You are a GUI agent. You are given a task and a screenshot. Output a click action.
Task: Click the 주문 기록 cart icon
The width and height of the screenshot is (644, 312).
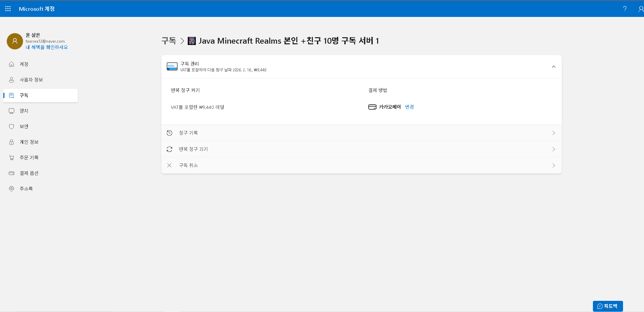tap(11, 158)
